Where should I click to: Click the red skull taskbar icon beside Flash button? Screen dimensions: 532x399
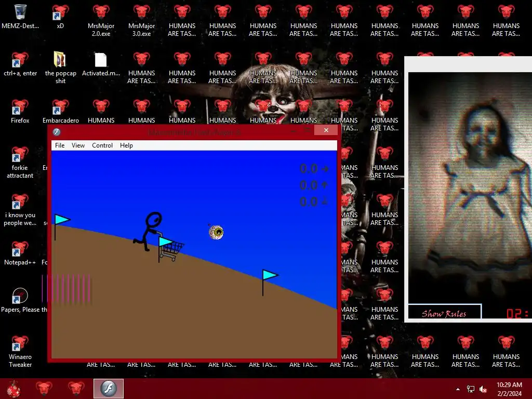76,389
